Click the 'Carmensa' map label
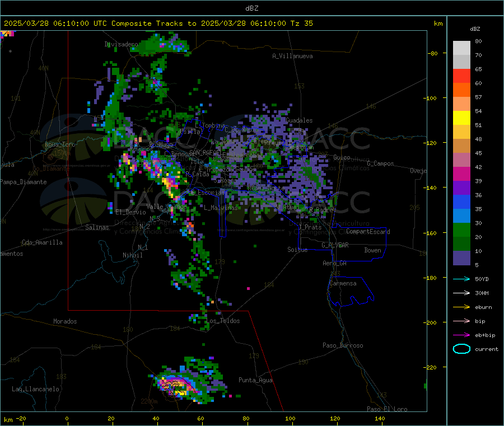The height and width of the screenshot is (426, 504). tap(343, 283)
